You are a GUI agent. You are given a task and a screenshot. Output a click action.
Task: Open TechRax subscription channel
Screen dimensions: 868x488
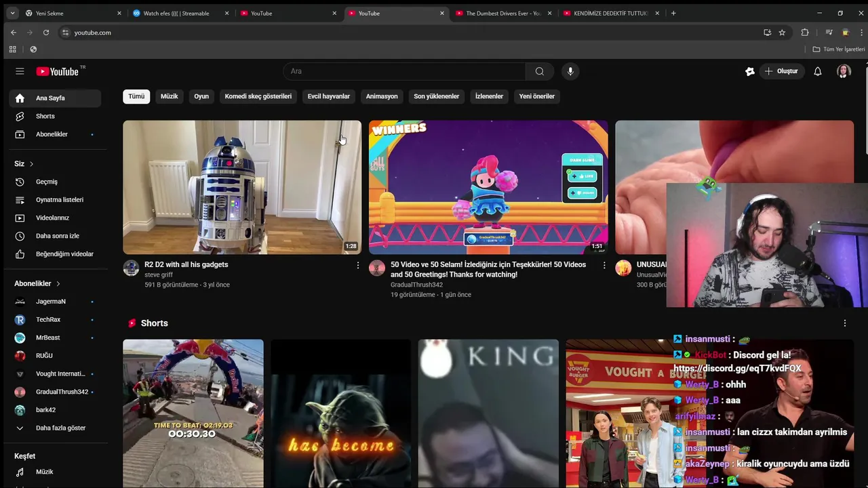[x=55, y=320]
